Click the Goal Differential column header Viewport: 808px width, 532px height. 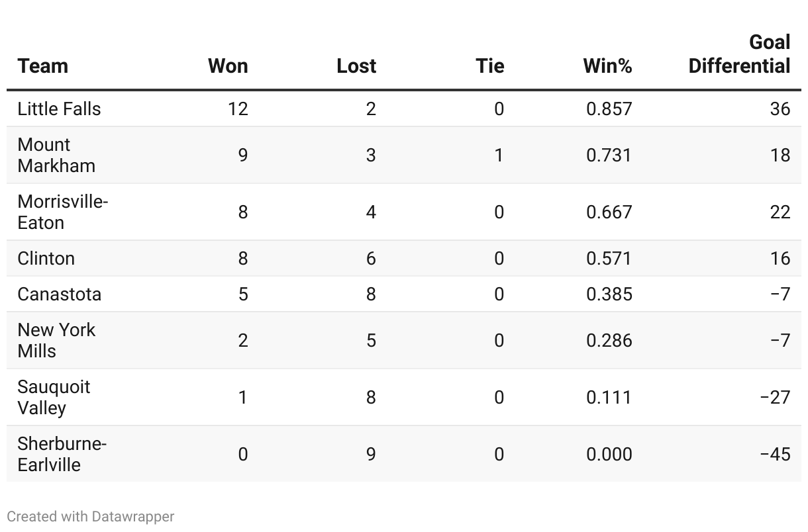(x=739, y=55)
